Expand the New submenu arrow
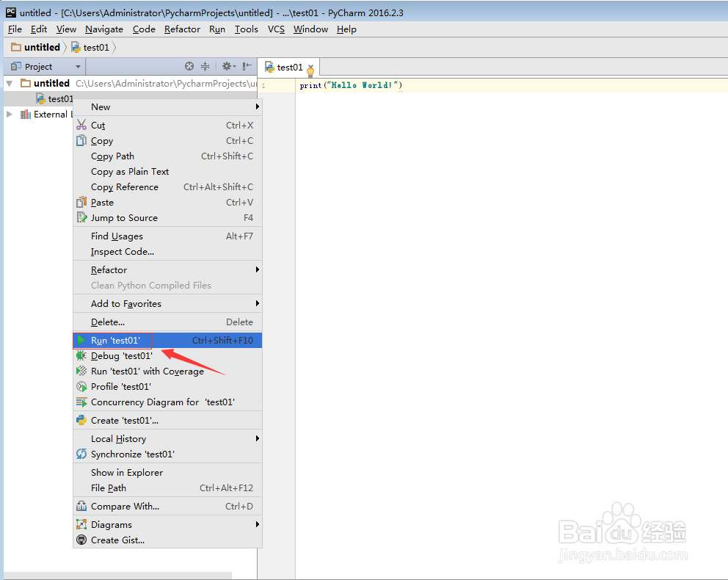The width and height of the screenshot is (728, 580). 257,106
